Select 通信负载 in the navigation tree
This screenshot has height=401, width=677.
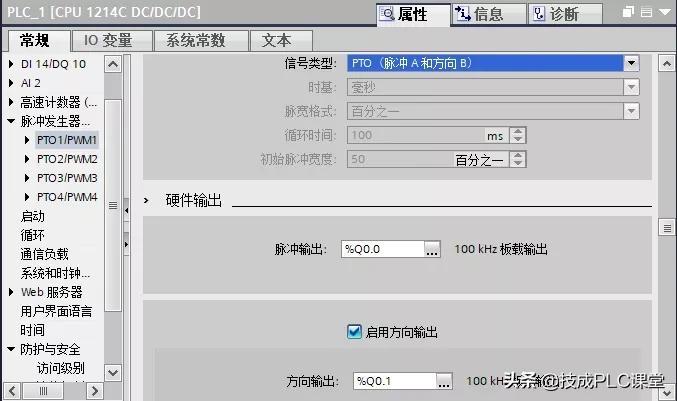point(44,254)
